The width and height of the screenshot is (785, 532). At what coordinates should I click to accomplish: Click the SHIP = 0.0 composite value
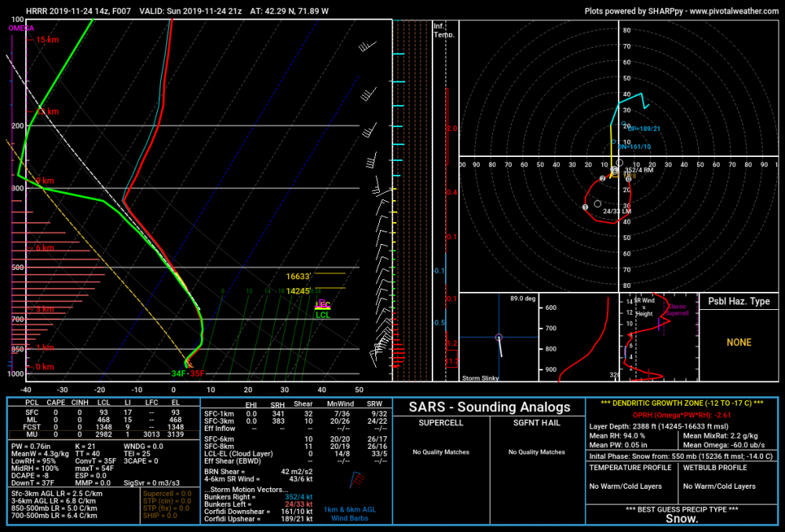[159, 516]
